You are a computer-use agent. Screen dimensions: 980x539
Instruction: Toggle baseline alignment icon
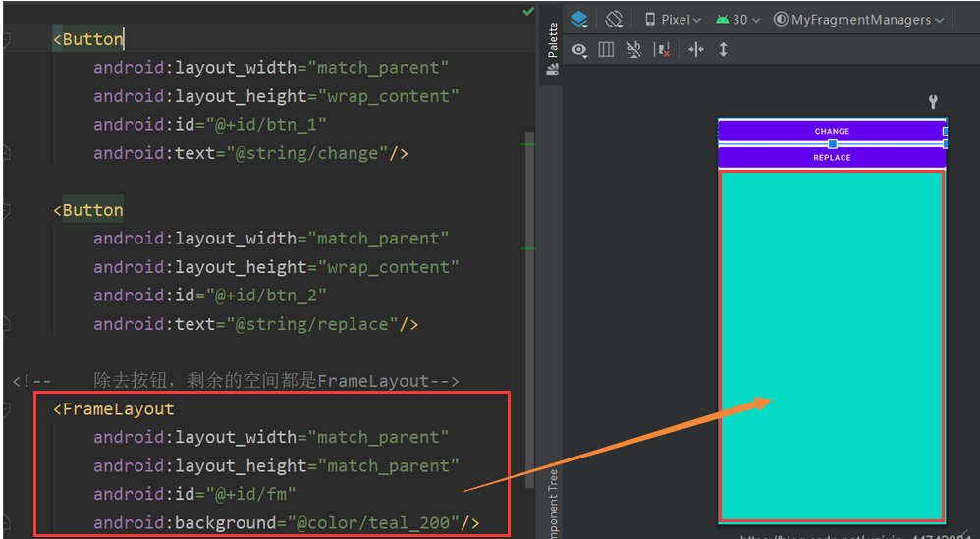633,49
